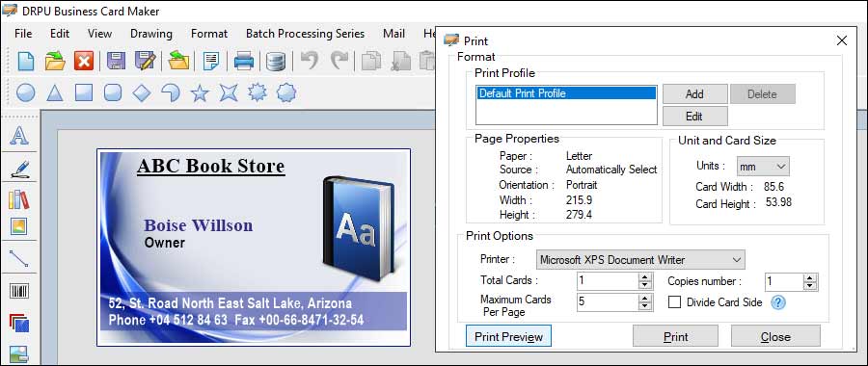Select Default Print Profile list entry

[x=566, y=93]
